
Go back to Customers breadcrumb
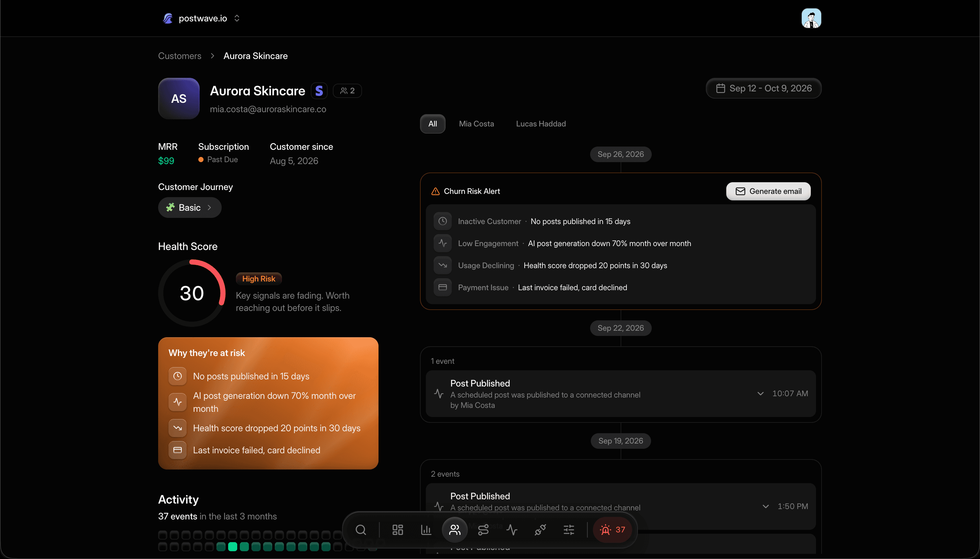click(180, 56)
